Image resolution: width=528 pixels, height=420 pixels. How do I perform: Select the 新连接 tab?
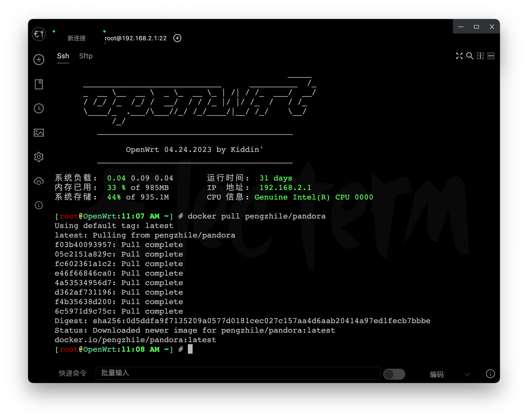click(77, 38)
